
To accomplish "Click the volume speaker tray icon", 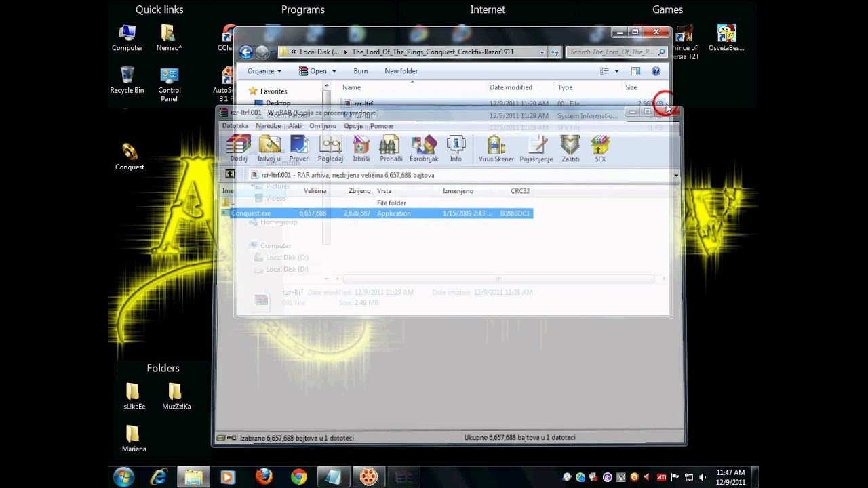I will click(x=702, y=477).
